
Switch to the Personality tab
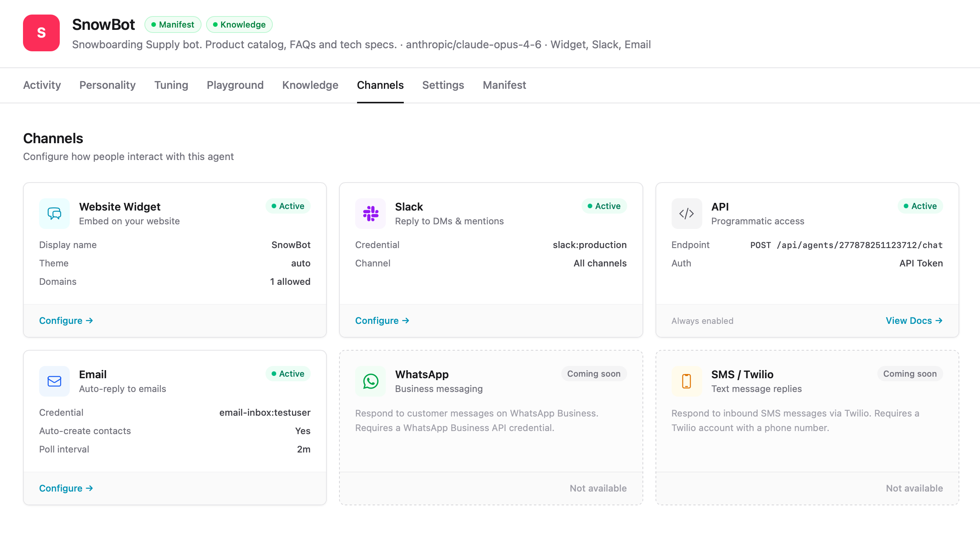(107, 85)
